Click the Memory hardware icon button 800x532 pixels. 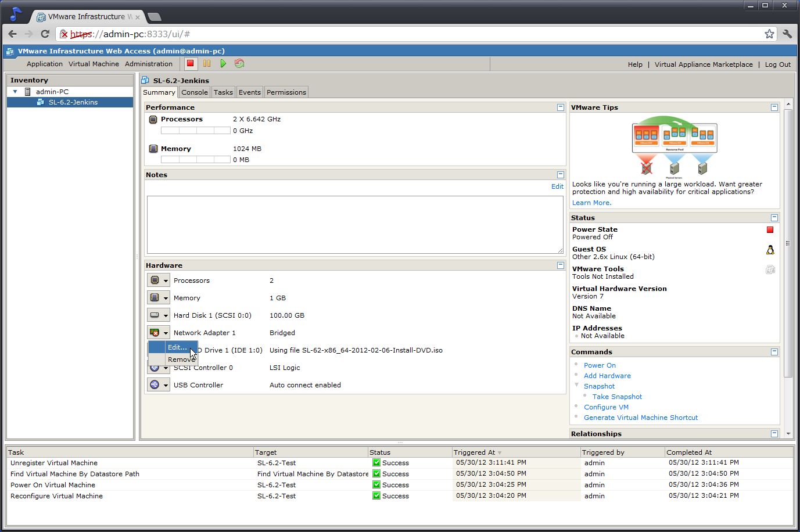coord(155,297)
